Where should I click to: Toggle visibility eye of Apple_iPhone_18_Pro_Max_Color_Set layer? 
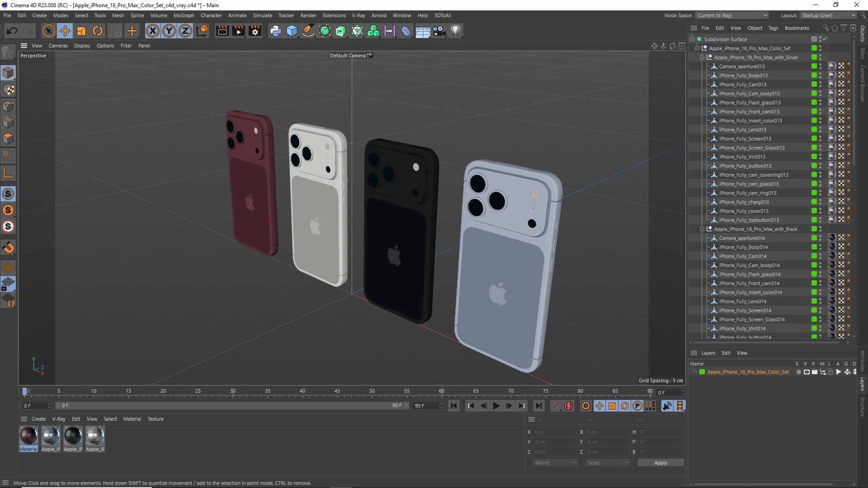[807, 372]
